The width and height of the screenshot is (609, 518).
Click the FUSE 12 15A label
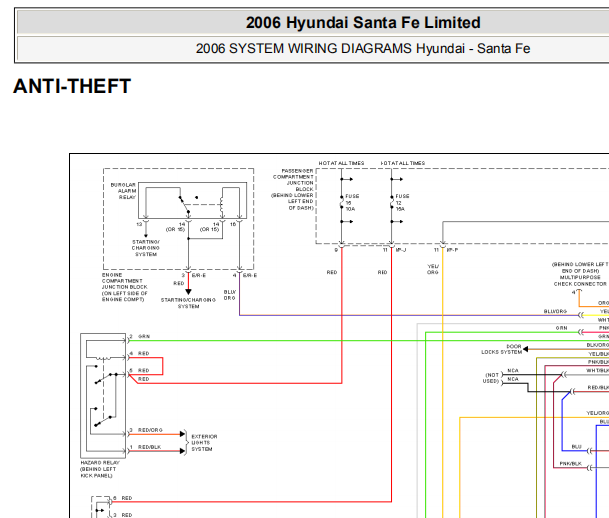click(x=402, y=203)
